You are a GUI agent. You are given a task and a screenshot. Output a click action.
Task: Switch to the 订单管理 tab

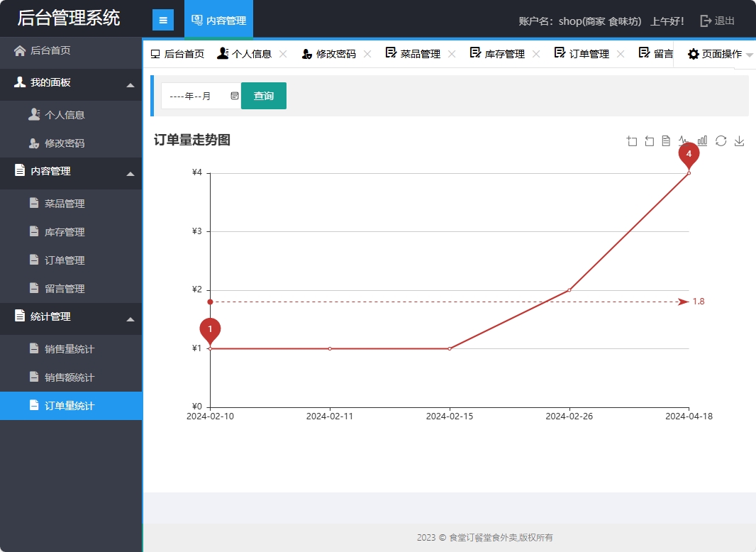coord(589,54)
